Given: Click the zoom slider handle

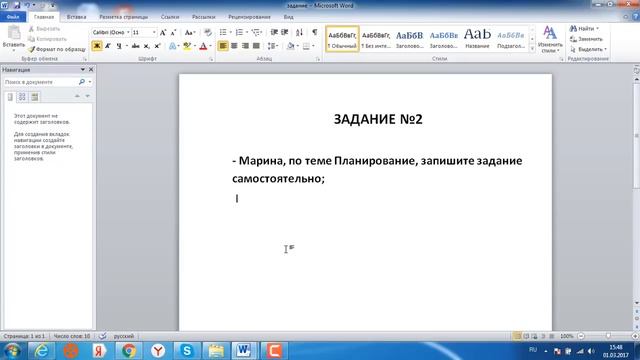Looking at the screenshot, I should [608, 336].
